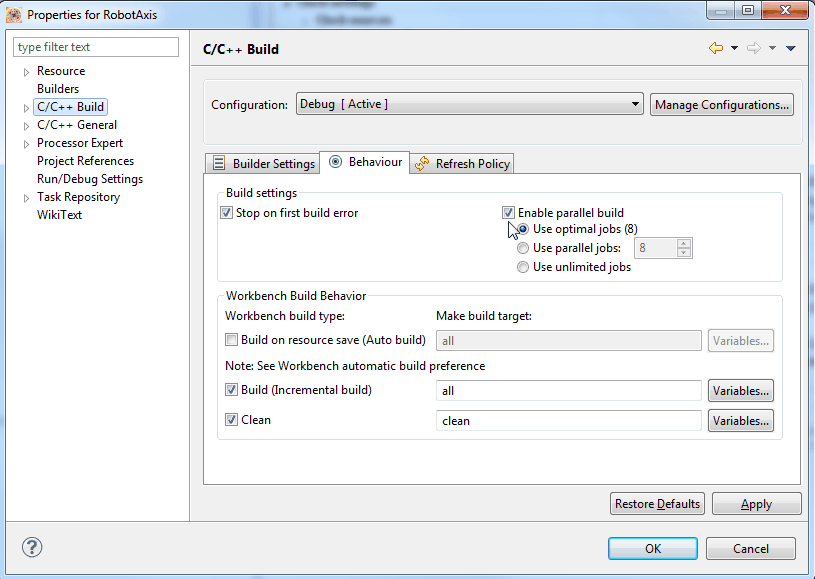
Task: Open the view menu triangle icon
Action: pos(791,48)
